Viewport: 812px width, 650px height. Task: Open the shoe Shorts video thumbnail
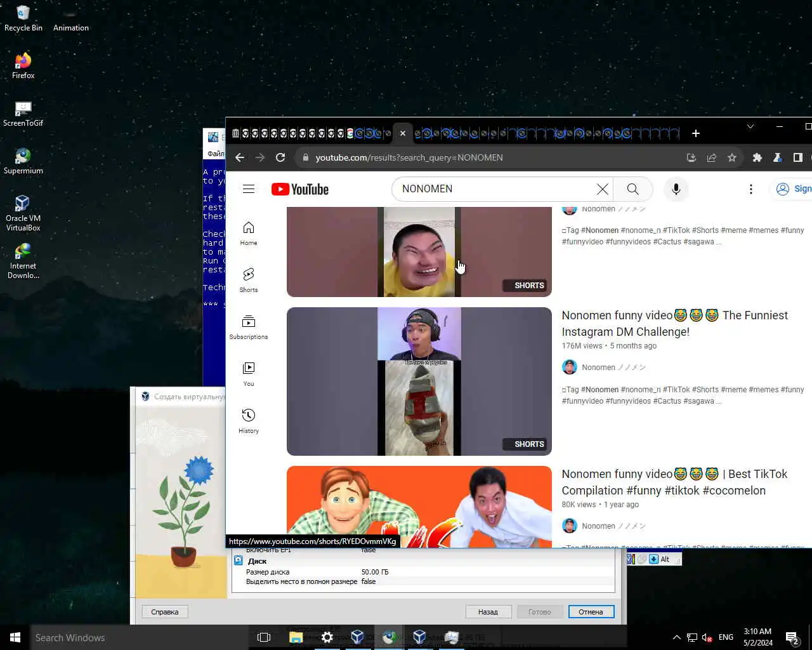click(419, 381)
